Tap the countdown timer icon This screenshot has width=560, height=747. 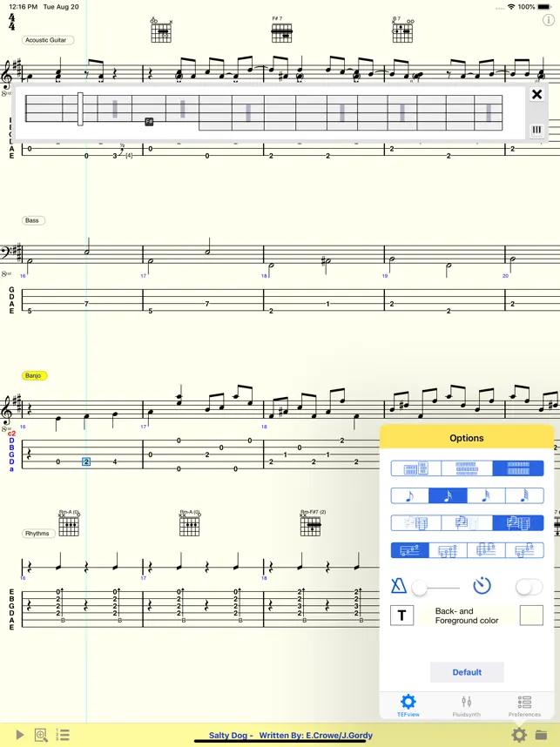tap(482, 586)
